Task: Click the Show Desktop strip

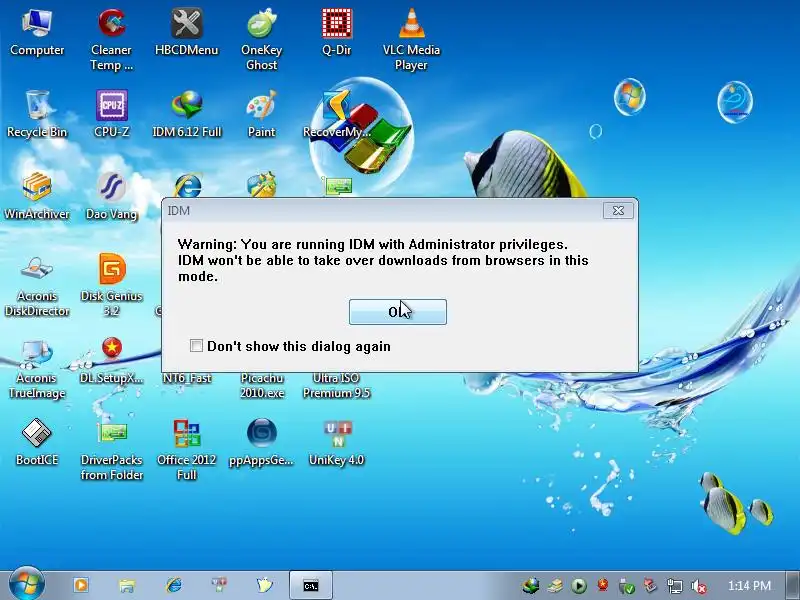Action: 793,585
